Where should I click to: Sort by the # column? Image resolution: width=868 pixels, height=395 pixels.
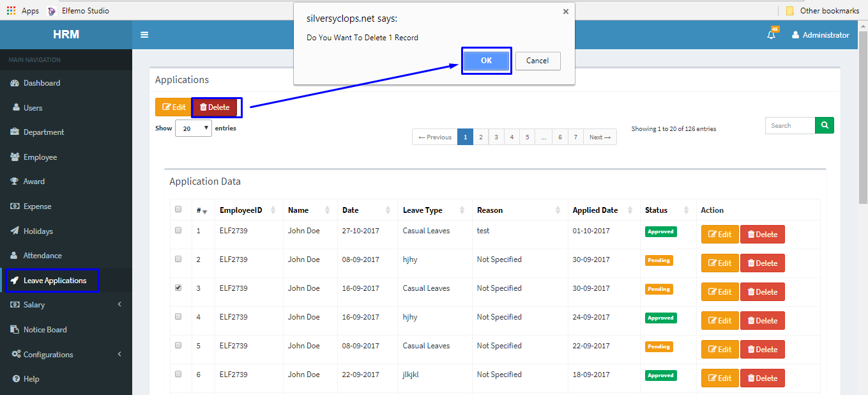pos(203,210)
